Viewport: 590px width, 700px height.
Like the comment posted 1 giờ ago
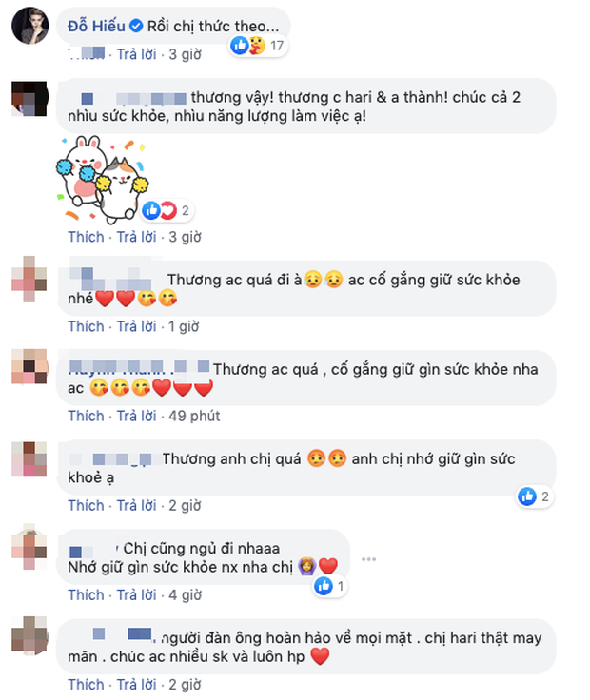(x=86, y=326)
